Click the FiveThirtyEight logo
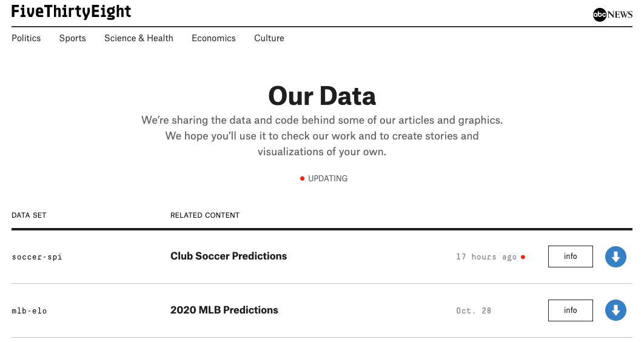This screenshot has width=644, height=342. [x=71, y=12]
